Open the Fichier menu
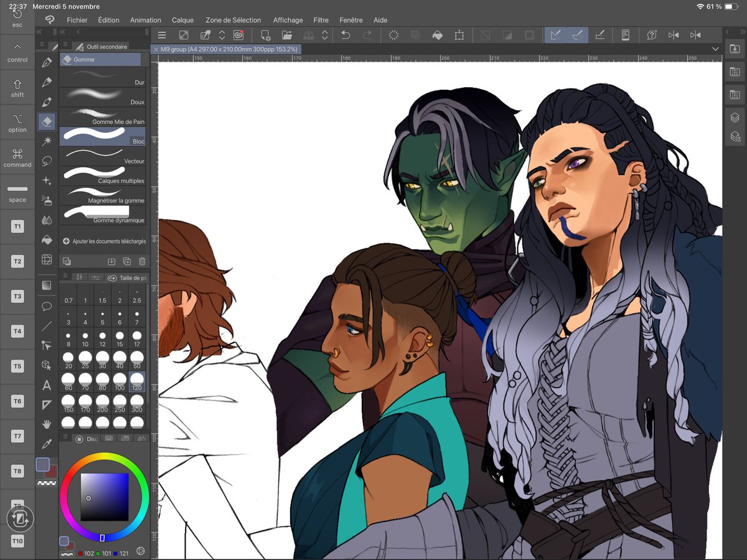The width and height of the screenshot is (747, 560). pos(77,20)
